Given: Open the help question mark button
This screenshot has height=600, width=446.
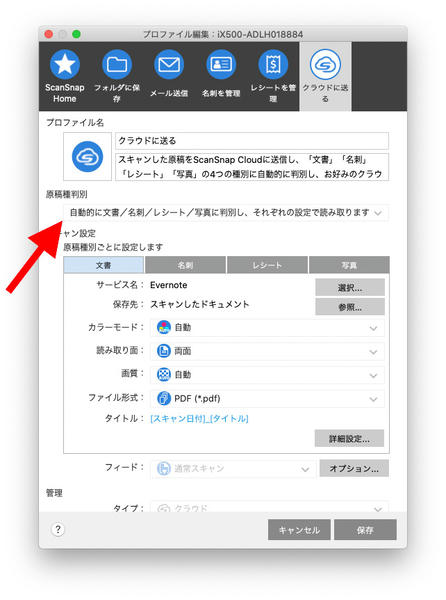Looking at the screenshot, I should click(58, 530).
